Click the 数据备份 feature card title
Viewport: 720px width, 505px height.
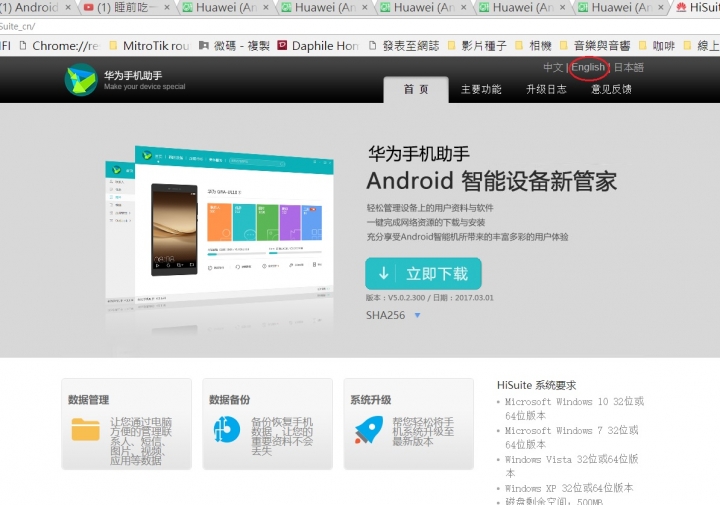230,400
